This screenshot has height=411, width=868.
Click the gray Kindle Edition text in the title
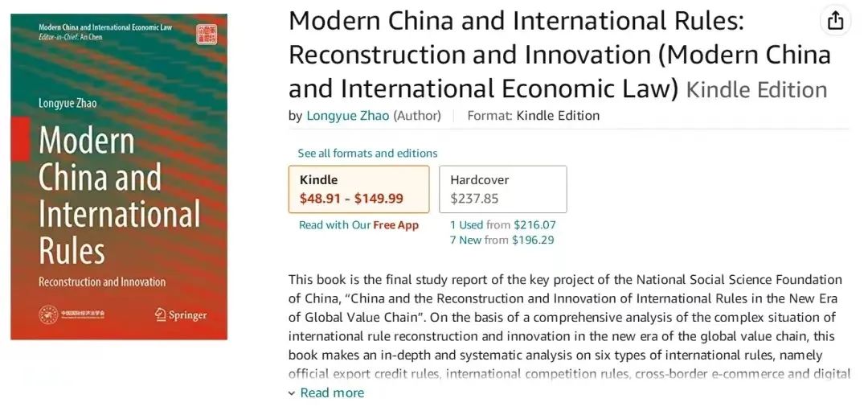coord(756,89)
